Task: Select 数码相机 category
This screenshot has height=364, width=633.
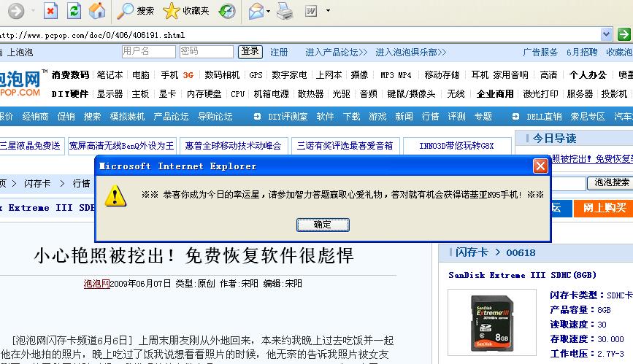Action: pyautogui.click(x=222, y=75)
